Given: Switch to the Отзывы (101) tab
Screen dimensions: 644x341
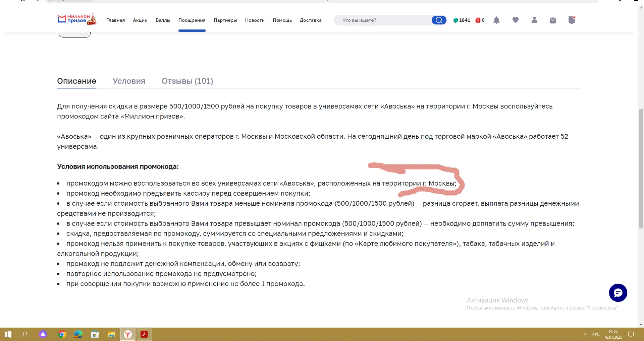Looking at the screenshot, I should click(187, 81).
